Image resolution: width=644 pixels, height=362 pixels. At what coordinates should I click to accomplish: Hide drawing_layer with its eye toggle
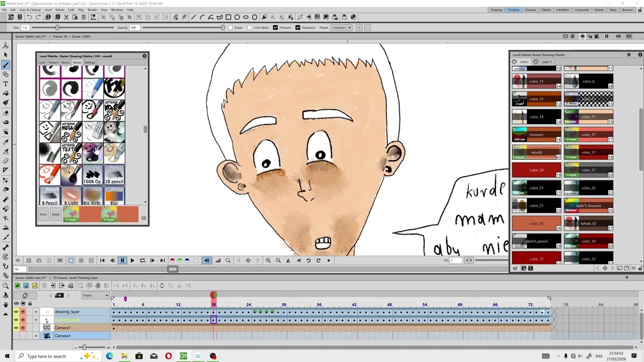(16, 312)
